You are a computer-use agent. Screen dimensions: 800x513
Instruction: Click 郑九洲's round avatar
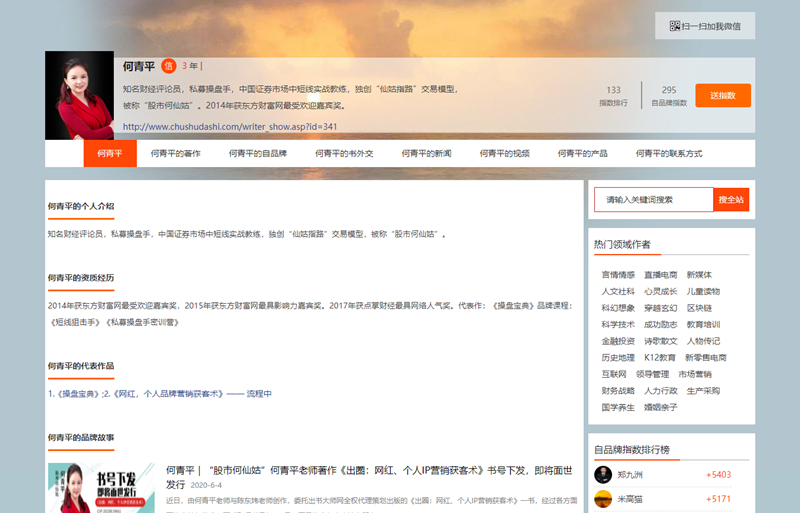[603, 475]
